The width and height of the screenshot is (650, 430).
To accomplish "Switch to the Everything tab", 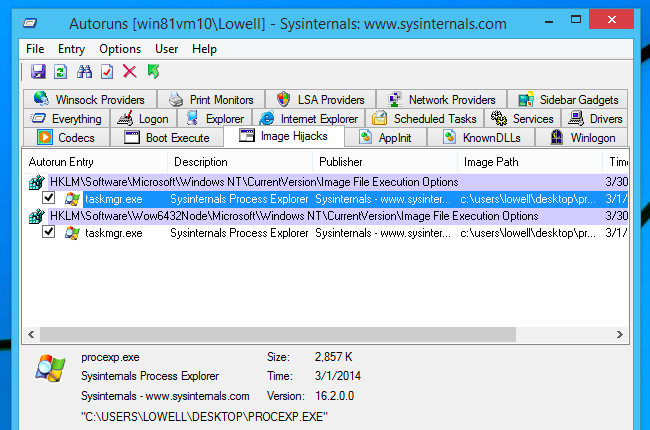I will pyautogui.click(x=66, y=119).
